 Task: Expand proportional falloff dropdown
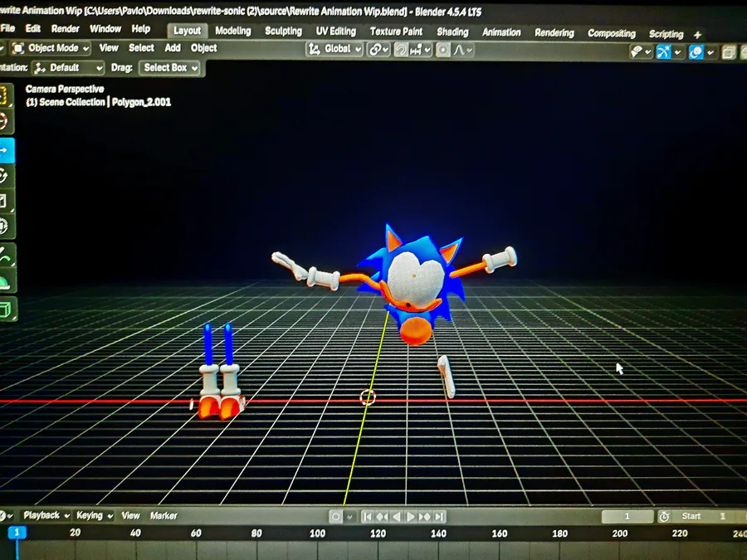click(462, 50)
